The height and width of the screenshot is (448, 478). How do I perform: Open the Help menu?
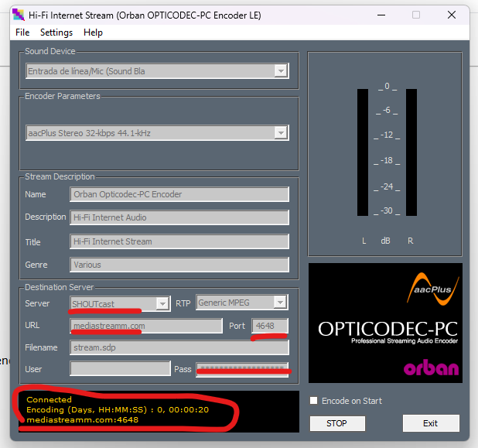93,32
